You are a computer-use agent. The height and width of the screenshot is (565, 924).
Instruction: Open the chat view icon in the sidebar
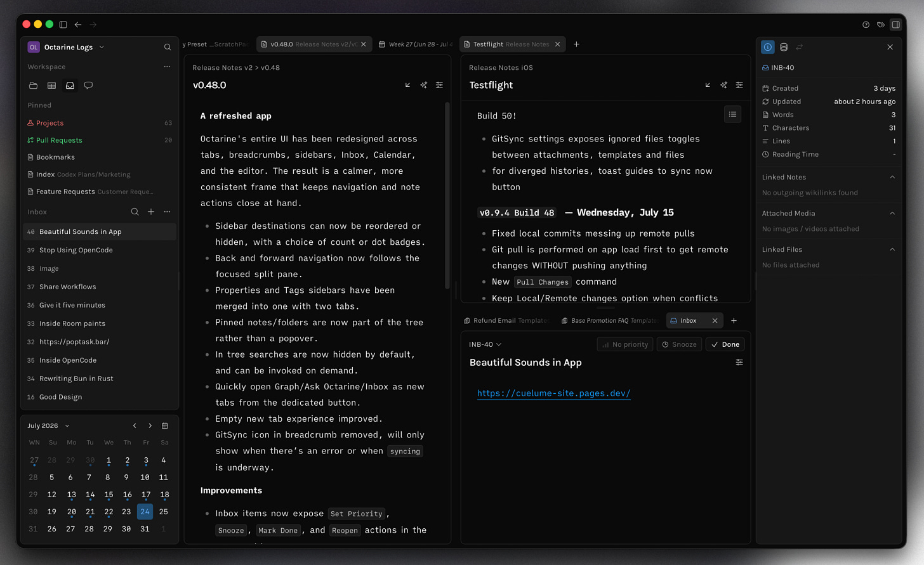point(88,85)
